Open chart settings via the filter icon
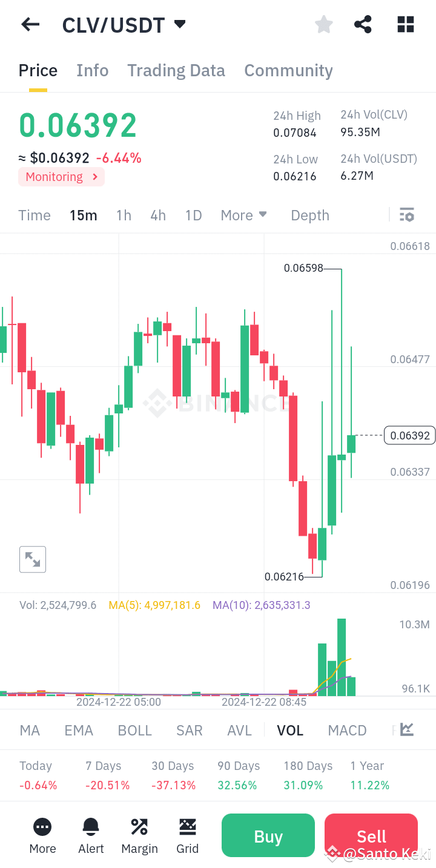The height and width of the screenshot is (868, 436). [x=406, y=215]
